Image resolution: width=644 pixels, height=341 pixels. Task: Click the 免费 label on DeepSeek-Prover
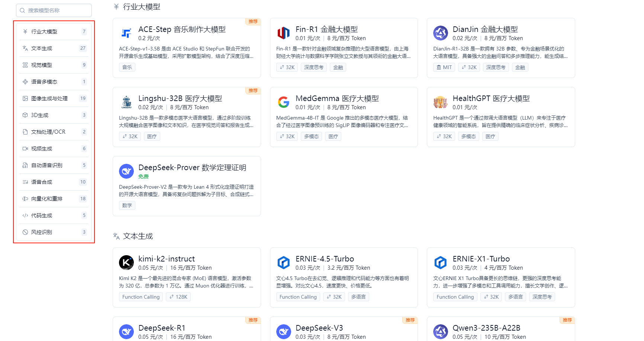[x=144, y=176]
